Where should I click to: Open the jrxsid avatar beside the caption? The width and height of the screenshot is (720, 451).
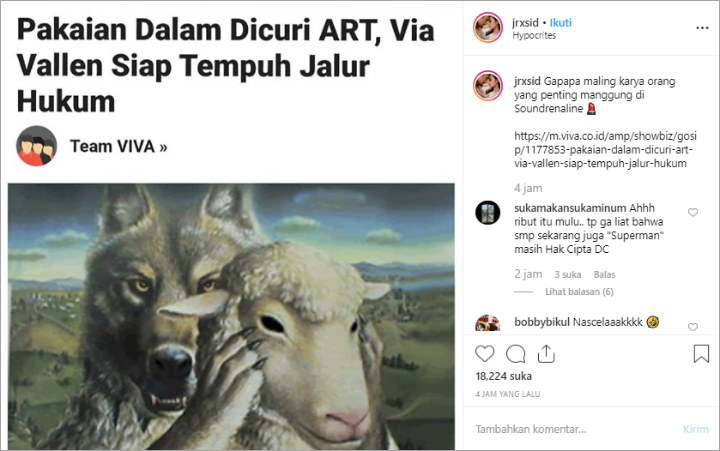(x=488, y=85)
